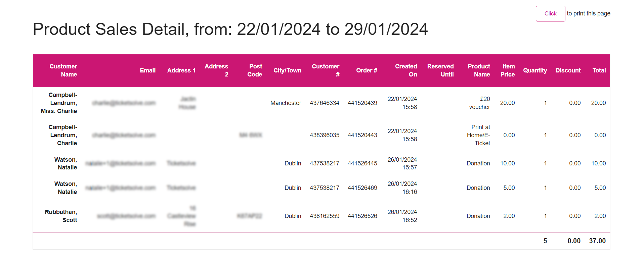644x261 pixels.
Task: Select order number 441526469
Action: [x=362, y=188]
